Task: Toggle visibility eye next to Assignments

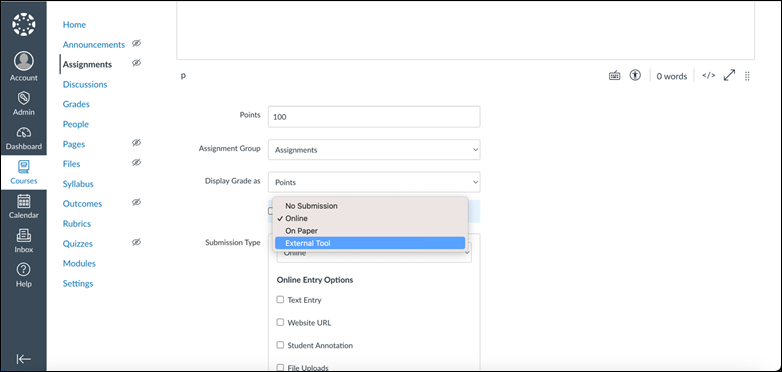Action: [x=136, y=63]
